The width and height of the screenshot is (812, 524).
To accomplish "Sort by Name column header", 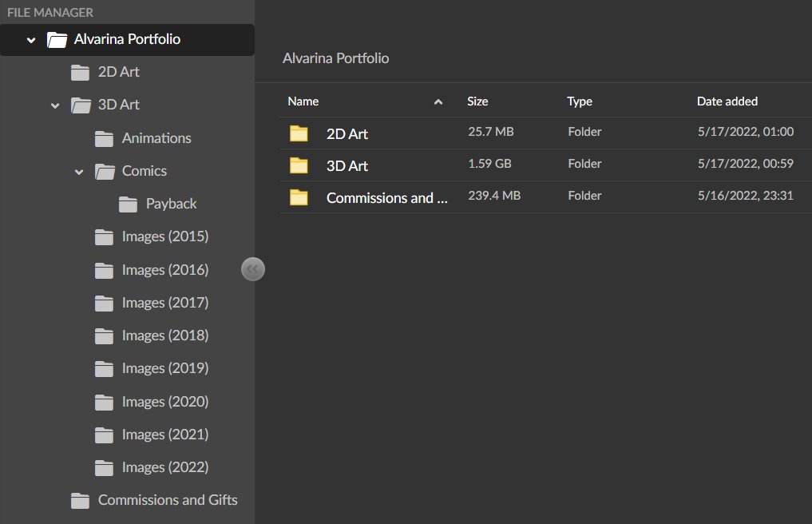I will (303, 101).
